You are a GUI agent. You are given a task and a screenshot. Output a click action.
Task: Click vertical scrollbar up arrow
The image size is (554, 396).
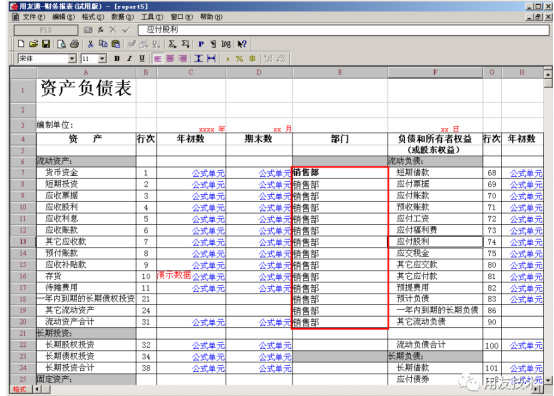[548, 74]
